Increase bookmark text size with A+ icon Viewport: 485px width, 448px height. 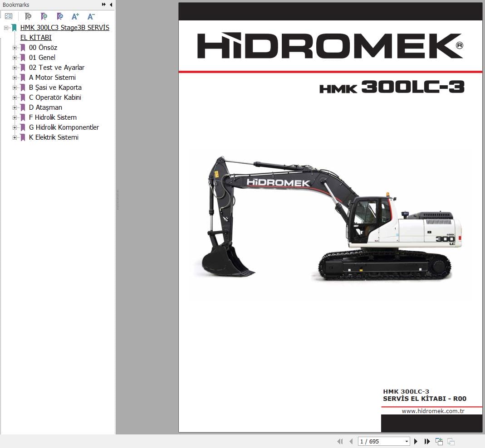click(75, 16)
